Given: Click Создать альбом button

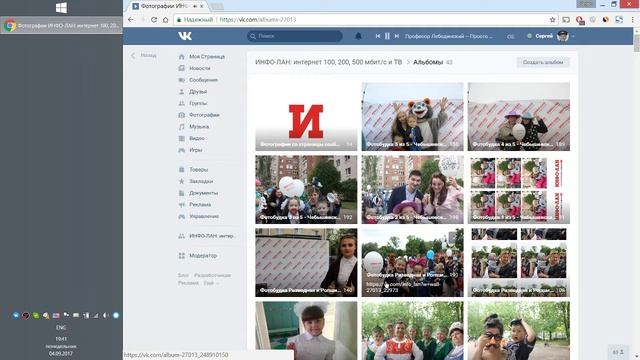Looking at the screenshot, I should 543,62.
